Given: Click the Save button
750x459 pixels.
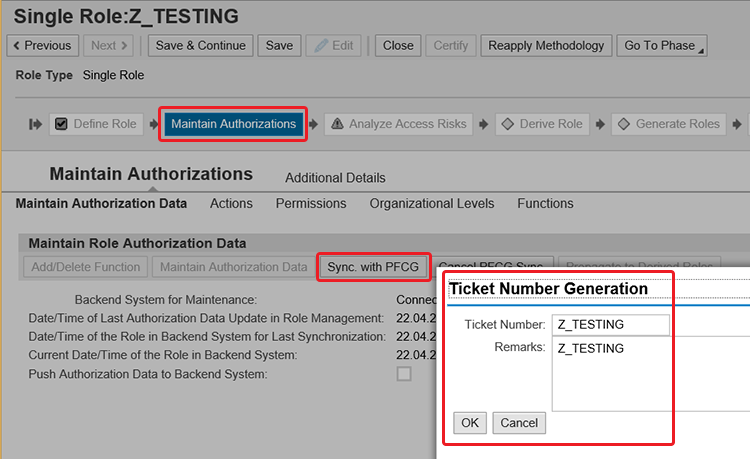Looking at the screenshot, I should [x=279, y=45].
